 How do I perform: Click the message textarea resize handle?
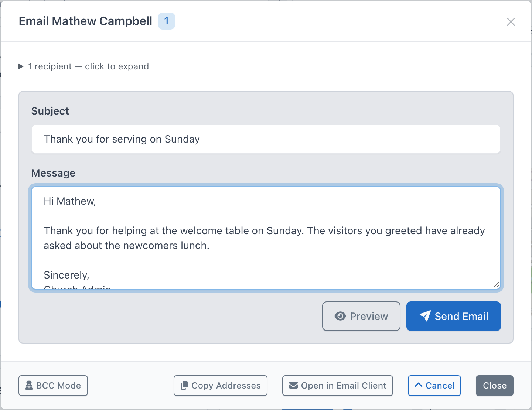point(496,284)
